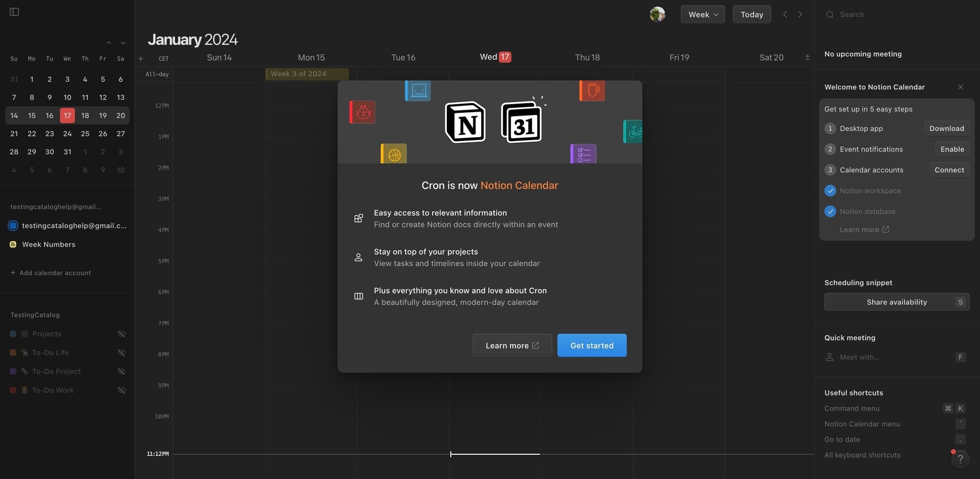Open the help question mark button

point(960,459)
